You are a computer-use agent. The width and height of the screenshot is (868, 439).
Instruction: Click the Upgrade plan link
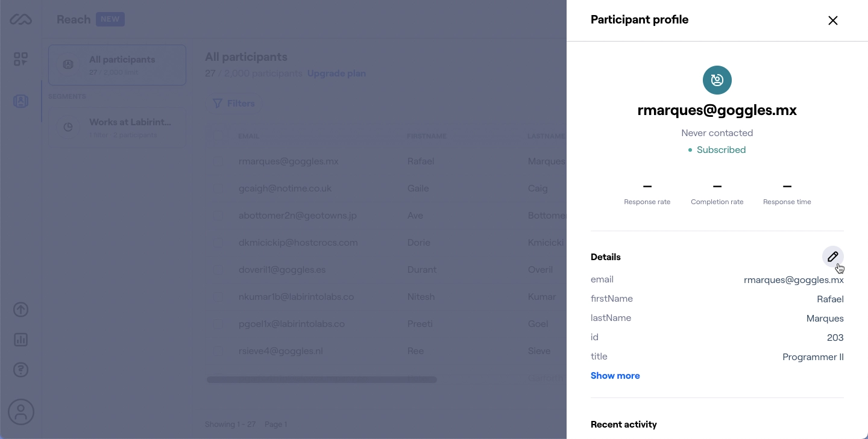tap(336, 73)
